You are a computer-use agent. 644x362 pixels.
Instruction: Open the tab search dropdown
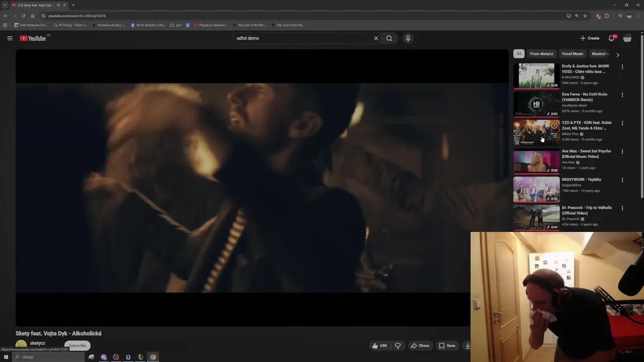(x=5, y=5)
